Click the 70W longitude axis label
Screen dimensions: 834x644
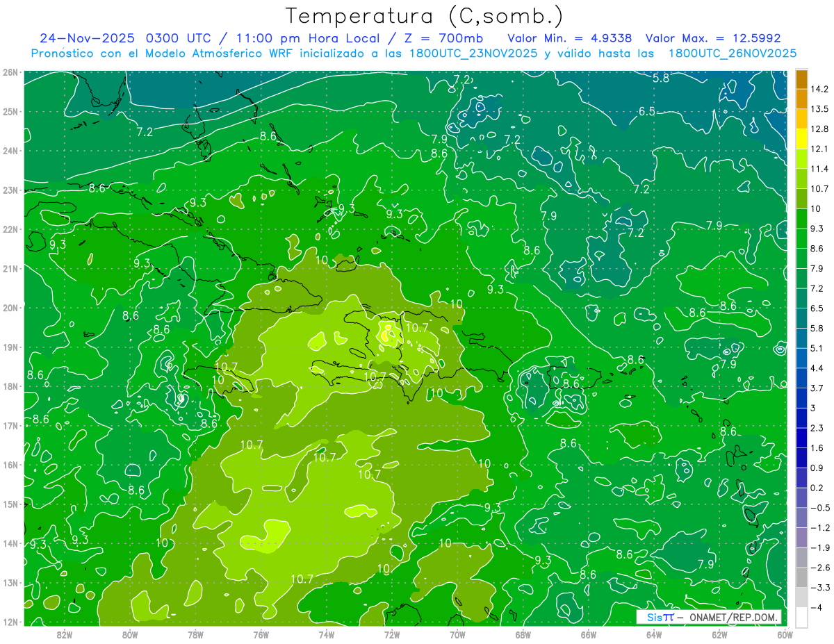coord(457,634)
